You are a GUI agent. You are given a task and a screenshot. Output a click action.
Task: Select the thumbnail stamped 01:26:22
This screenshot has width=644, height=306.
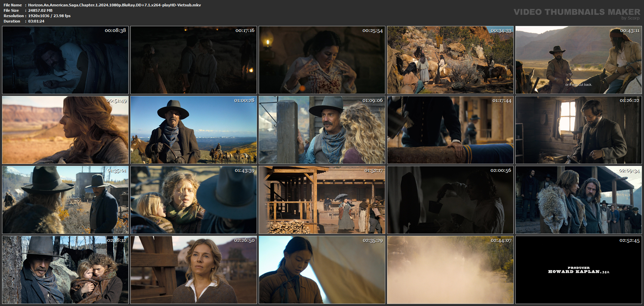click(x=578, y=130)
